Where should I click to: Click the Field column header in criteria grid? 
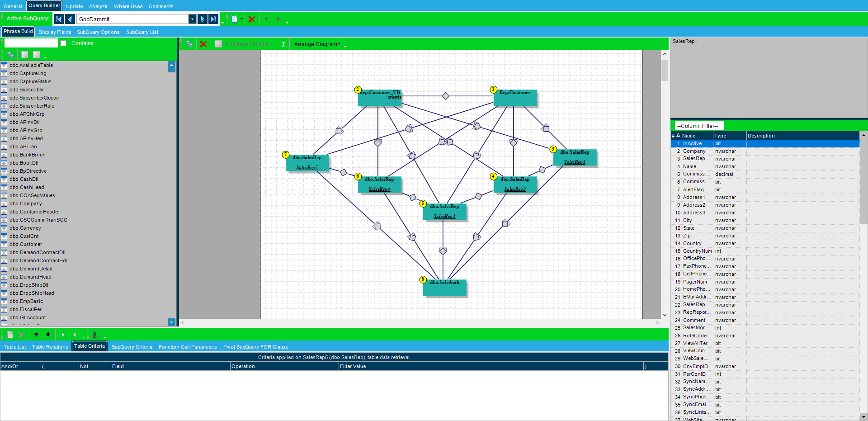click(x=170, y=366)
